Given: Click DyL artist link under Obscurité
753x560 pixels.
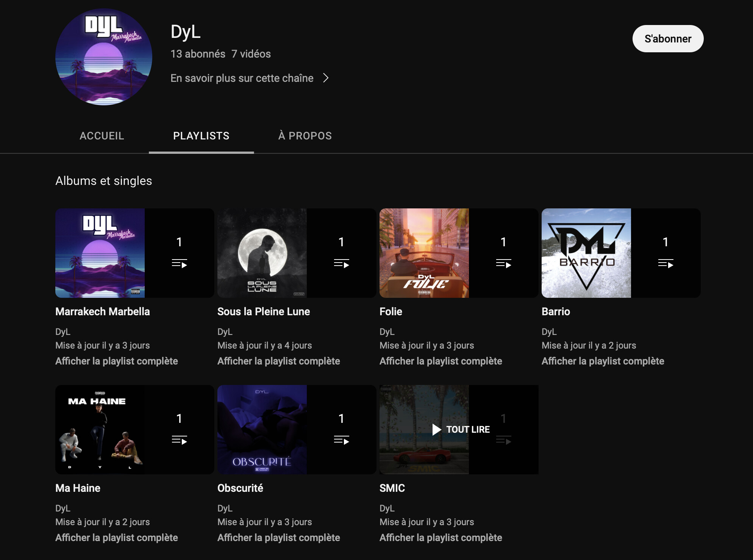Looking at the screenshot, I should click(x=225, y=508).
